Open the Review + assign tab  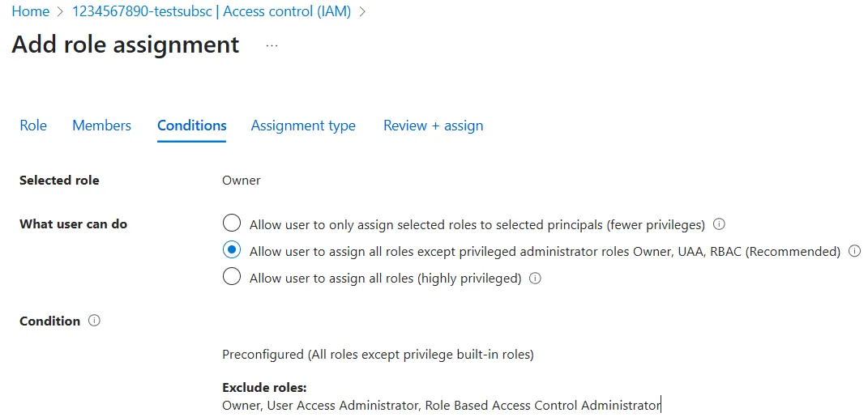[433, 126]
